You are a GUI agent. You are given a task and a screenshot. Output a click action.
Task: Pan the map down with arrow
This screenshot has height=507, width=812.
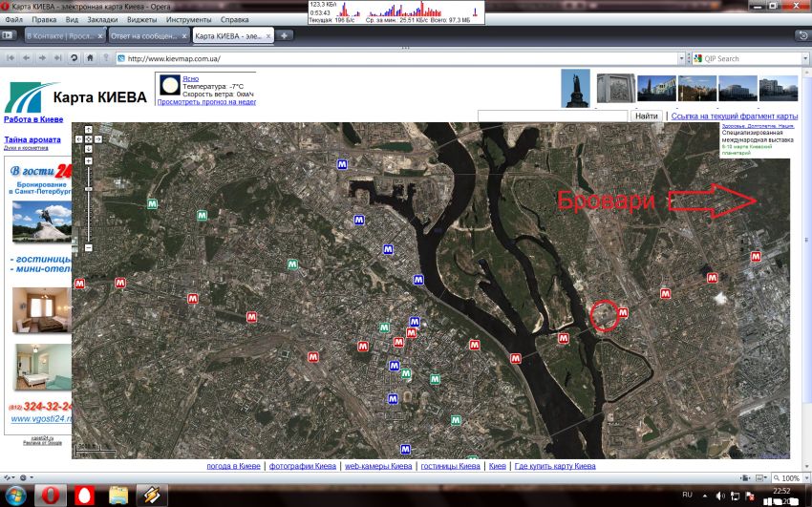(x=89, y=149)
